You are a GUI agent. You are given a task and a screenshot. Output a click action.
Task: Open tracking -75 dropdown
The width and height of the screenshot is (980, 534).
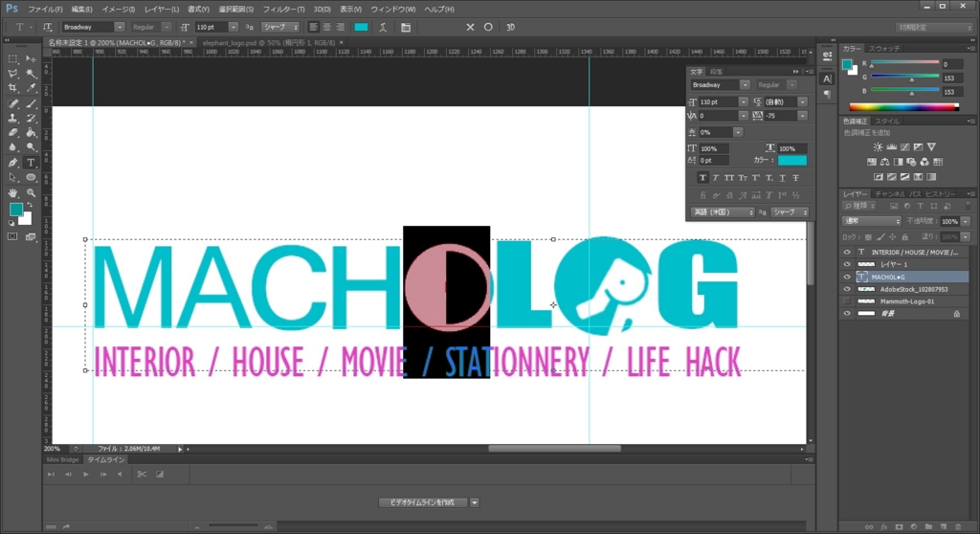[x=803, y=116]
